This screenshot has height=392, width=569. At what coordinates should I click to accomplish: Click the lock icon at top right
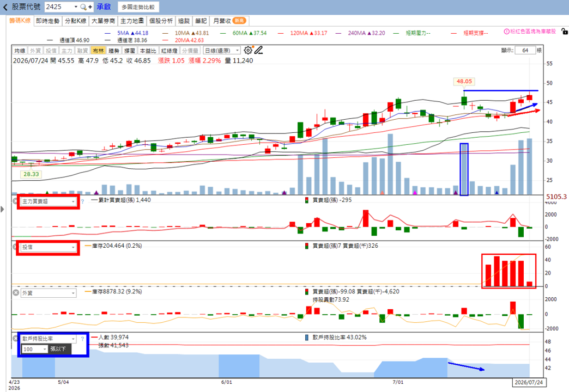pos(564,32)
